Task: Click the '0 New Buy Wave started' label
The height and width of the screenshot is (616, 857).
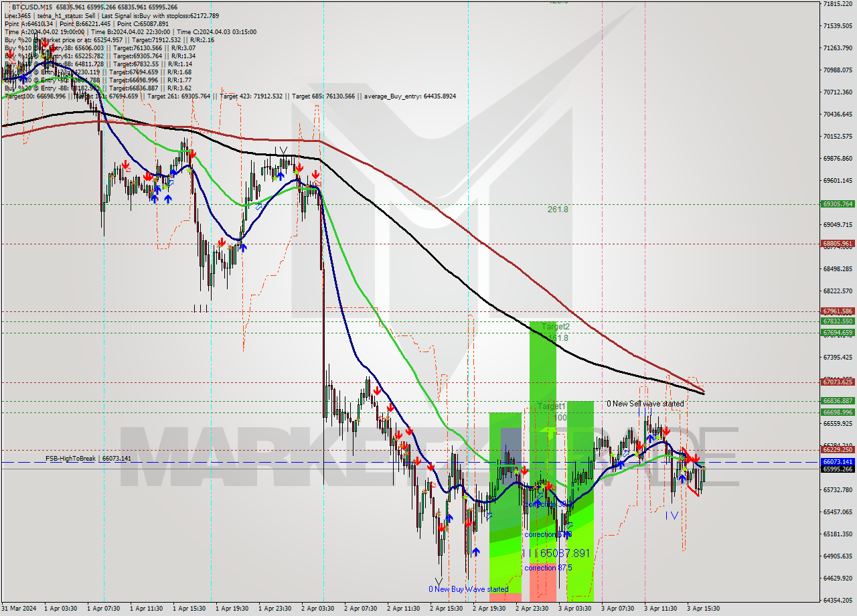Action: [x=469, y=589]
